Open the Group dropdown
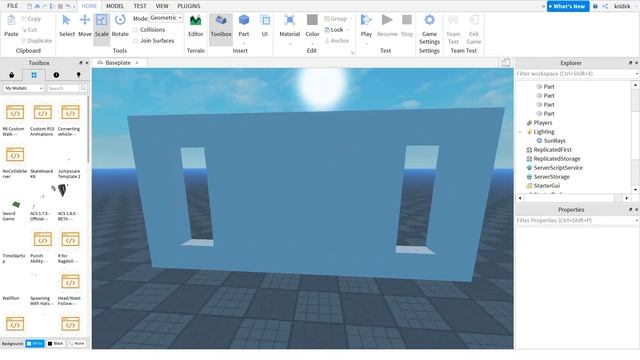 (351, 19)
